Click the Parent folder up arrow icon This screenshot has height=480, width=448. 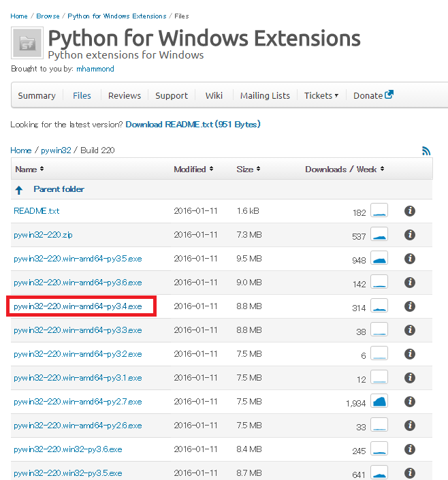coord(18,190)
